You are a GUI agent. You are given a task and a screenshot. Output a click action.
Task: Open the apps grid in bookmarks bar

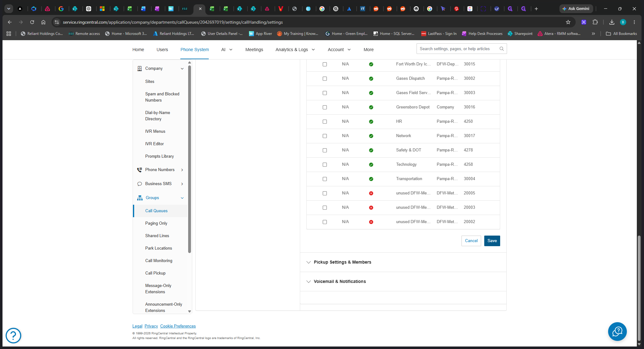[9, 34]
